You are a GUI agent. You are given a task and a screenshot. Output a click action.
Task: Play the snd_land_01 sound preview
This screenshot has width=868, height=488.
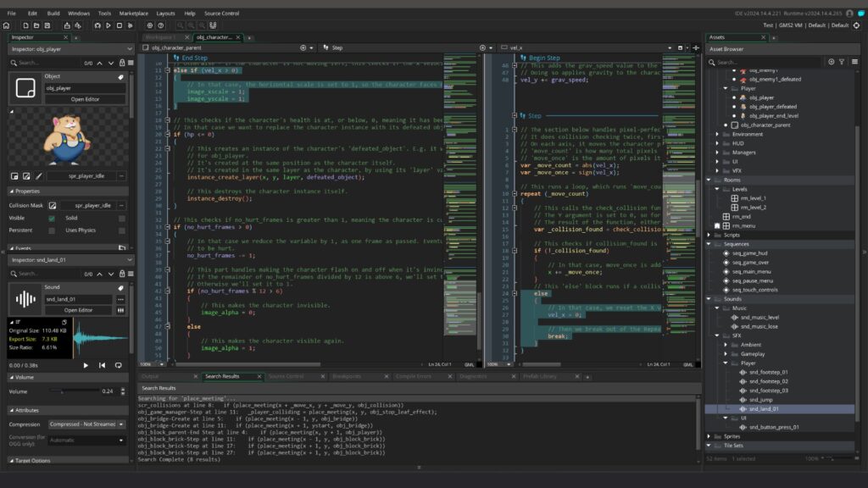point(86,365)
